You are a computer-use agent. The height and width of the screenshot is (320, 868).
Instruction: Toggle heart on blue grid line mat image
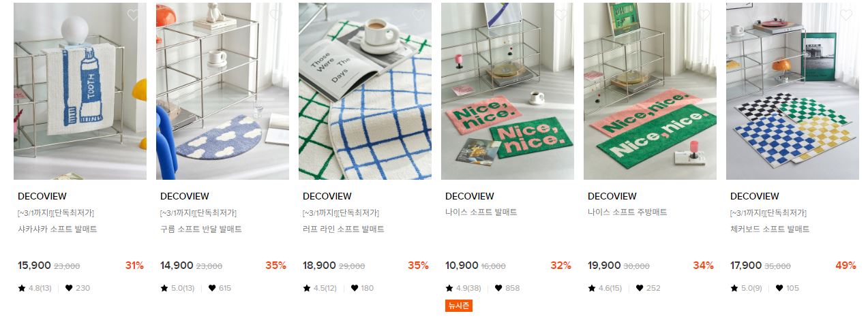[418, 15]
